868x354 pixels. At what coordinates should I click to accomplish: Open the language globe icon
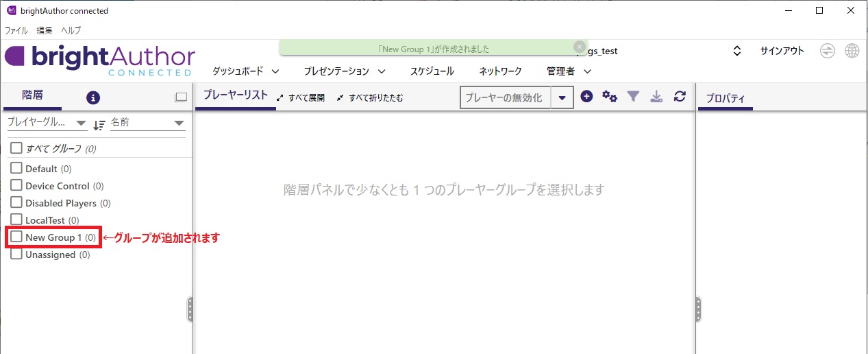[852, 51]
